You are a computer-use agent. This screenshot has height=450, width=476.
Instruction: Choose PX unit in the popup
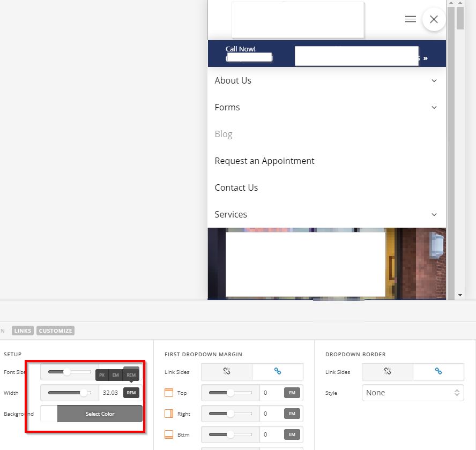click(x=102, y=375)
